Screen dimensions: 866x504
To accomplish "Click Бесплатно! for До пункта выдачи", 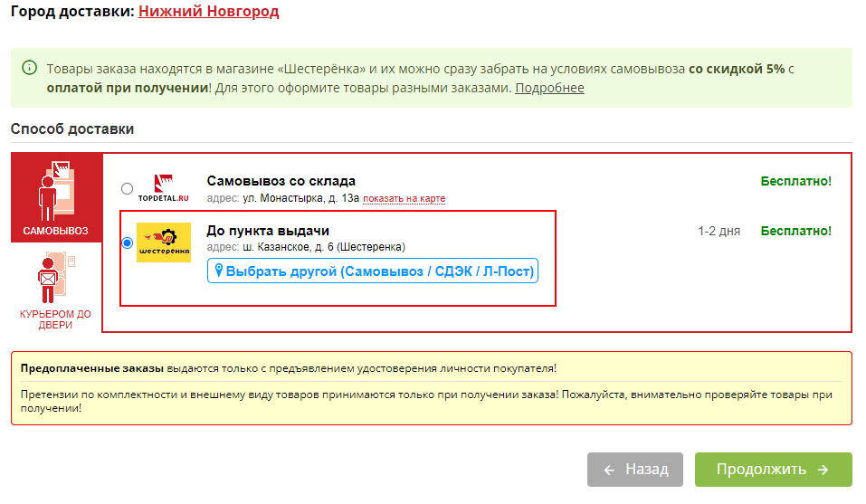I will click(x=795, y=231).
